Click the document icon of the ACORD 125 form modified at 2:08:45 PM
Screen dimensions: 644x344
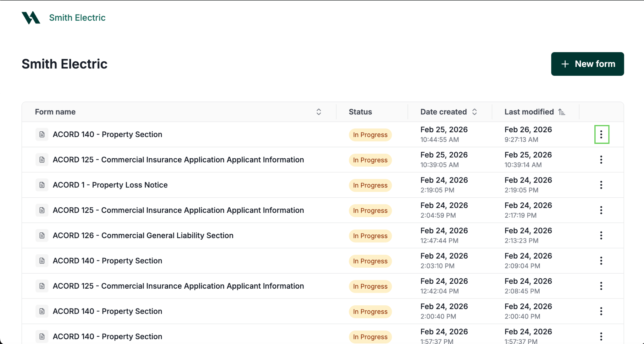[x=42, y=286]
